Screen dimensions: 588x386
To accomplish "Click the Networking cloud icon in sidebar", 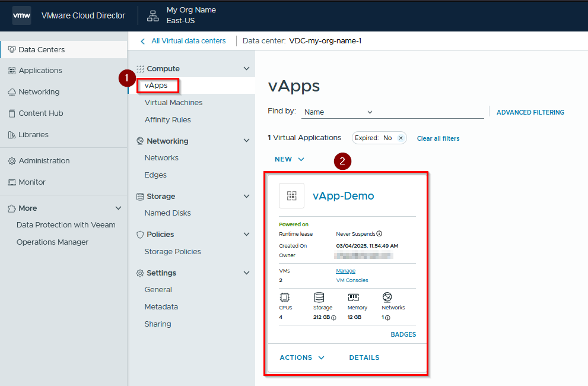I will pyautogui.click(x=12, y=92).
